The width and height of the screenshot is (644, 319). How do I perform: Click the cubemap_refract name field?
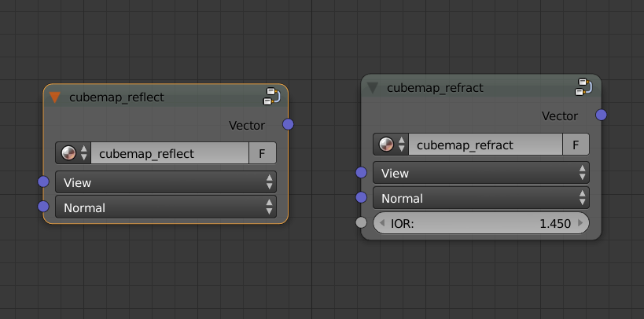coord(485,144)
